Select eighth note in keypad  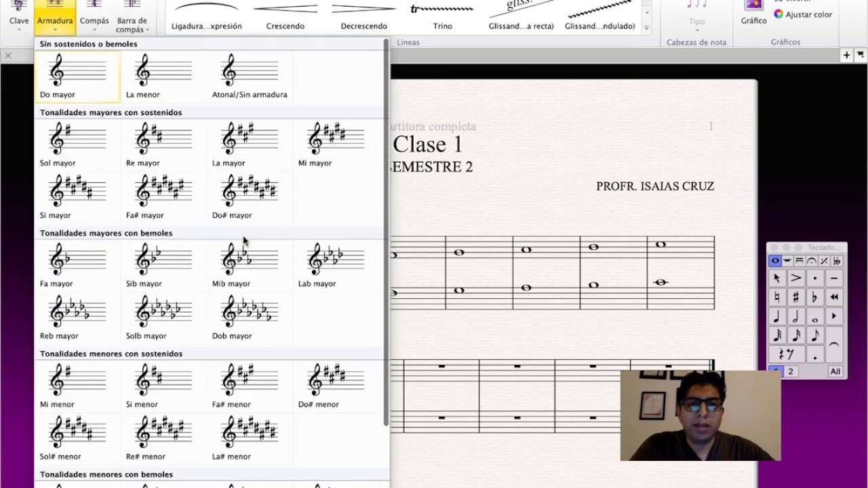click(x=815, y=335)
